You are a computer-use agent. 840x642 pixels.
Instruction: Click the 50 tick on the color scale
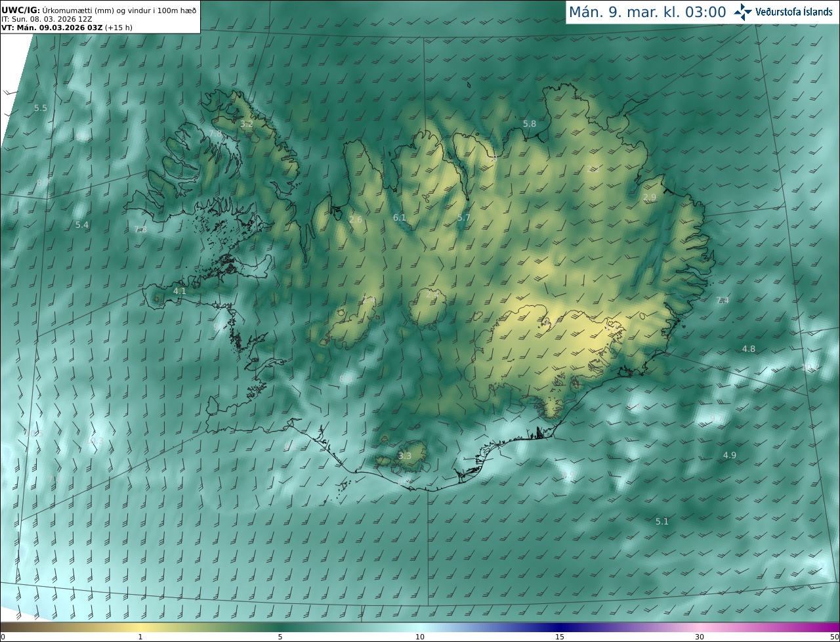(x=834, y=637)
